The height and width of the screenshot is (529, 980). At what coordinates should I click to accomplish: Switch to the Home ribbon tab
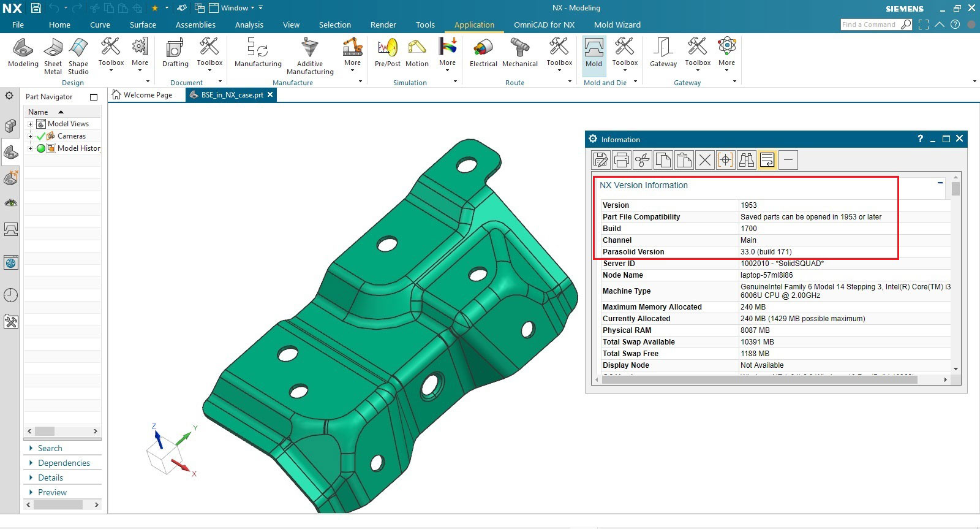pos(59,25)
